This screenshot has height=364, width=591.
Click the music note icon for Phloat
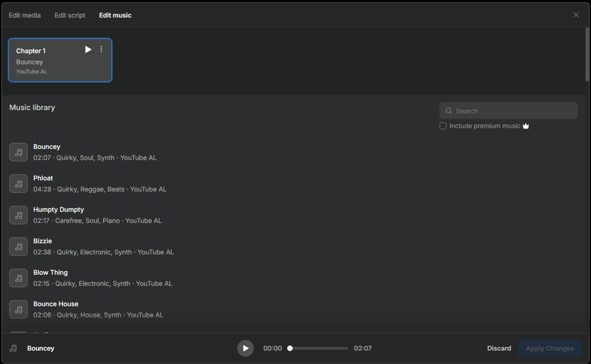click(18, 184)
